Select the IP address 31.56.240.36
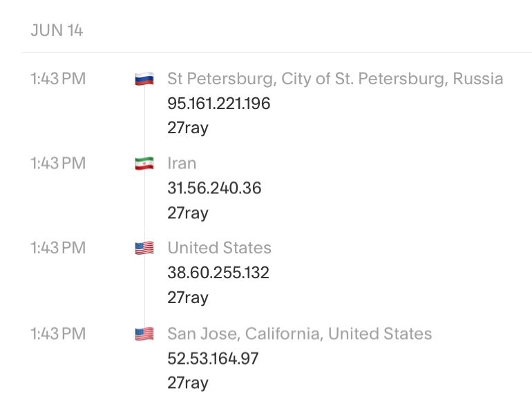The image size is (532, 417). point(214,188)
